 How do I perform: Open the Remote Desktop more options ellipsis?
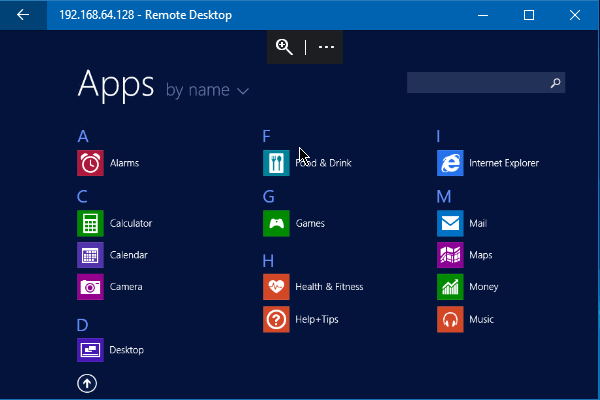(x=326, y=47)
